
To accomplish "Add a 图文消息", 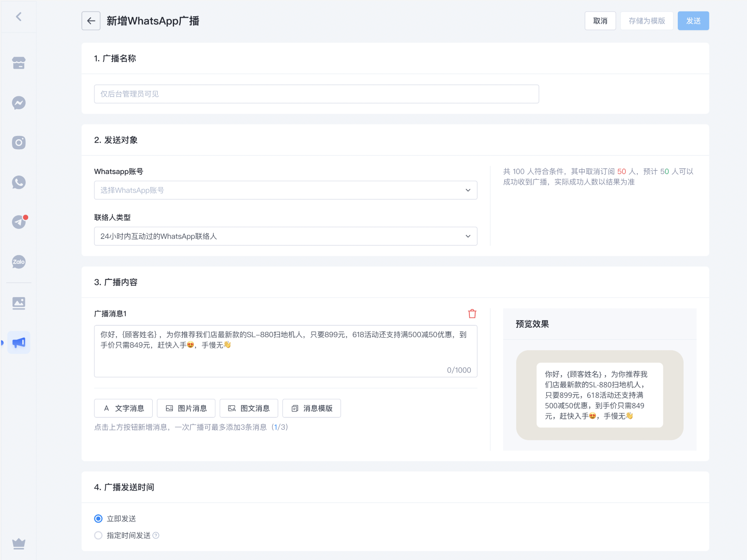I will tap(249, 408).
